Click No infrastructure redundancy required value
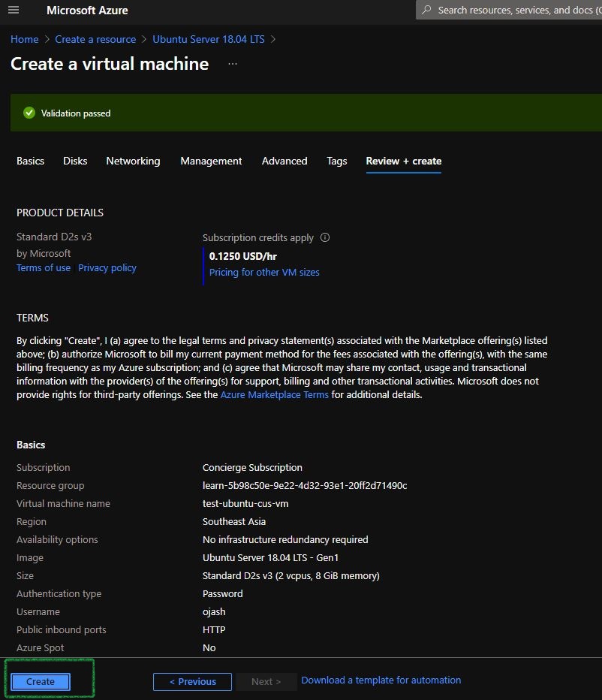Image resolution: width=602 pixels, height=700 pixels. click(x=285, y=539)
